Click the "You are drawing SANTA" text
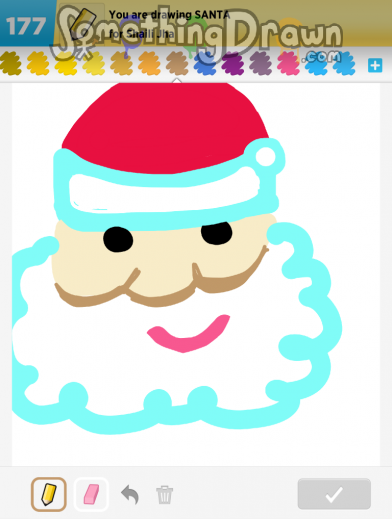 tap(169, 15)
